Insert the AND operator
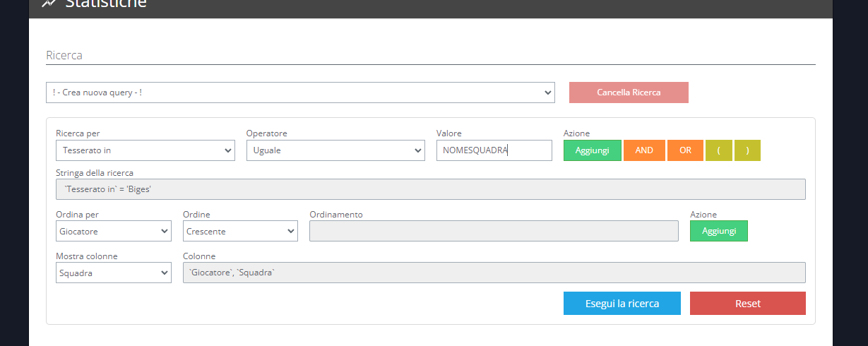 [643, 150]
